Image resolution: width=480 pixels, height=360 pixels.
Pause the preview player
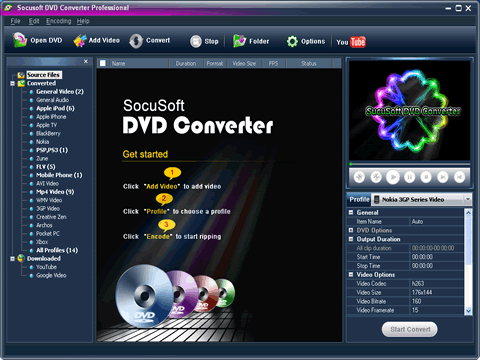(x=410, y=177)
